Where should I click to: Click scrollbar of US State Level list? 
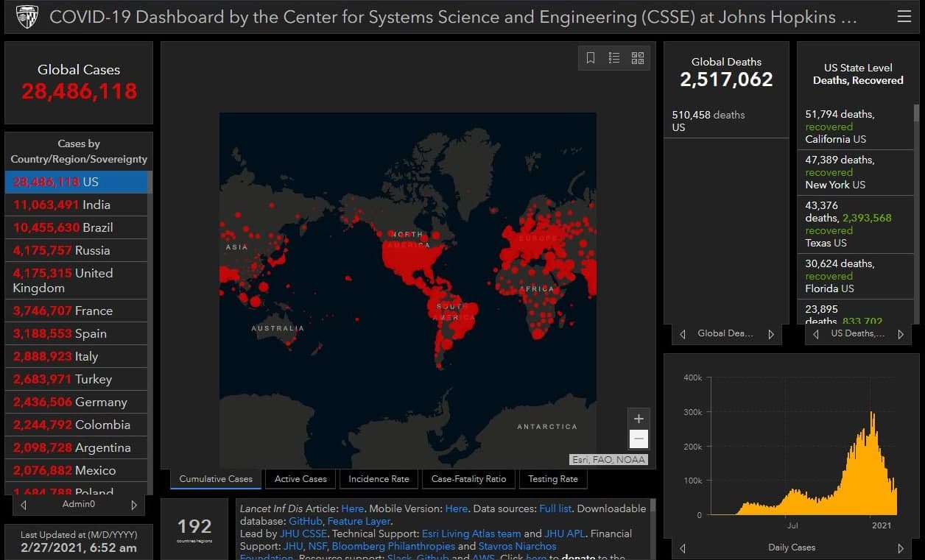(917, 112)
